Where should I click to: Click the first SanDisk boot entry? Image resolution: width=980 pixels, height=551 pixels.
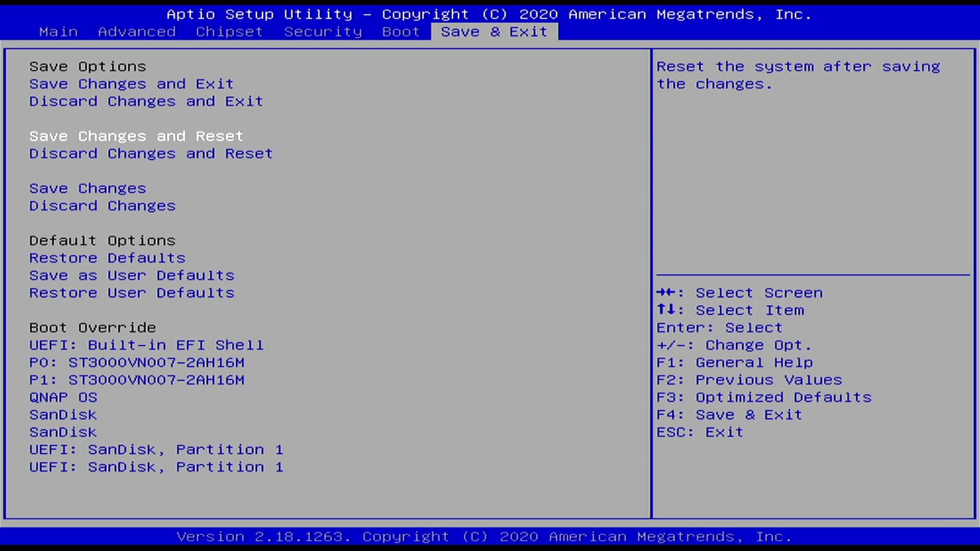click(63, 415)
